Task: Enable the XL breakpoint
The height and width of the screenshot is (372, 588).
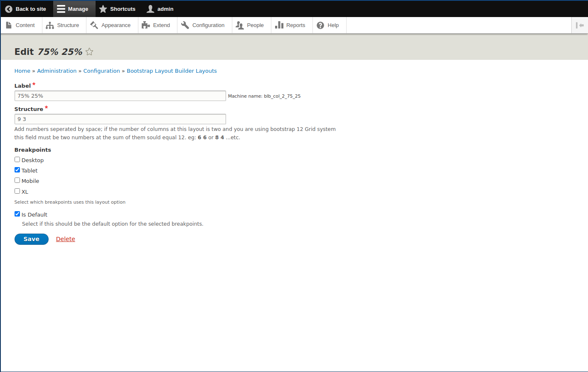Action: (x=17, y=191)
